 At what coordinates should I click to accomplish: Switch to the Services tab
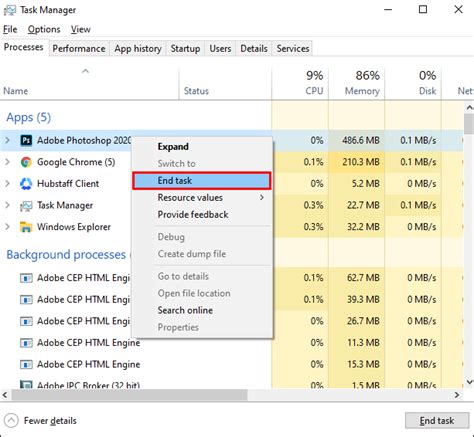tap(293, 49)
